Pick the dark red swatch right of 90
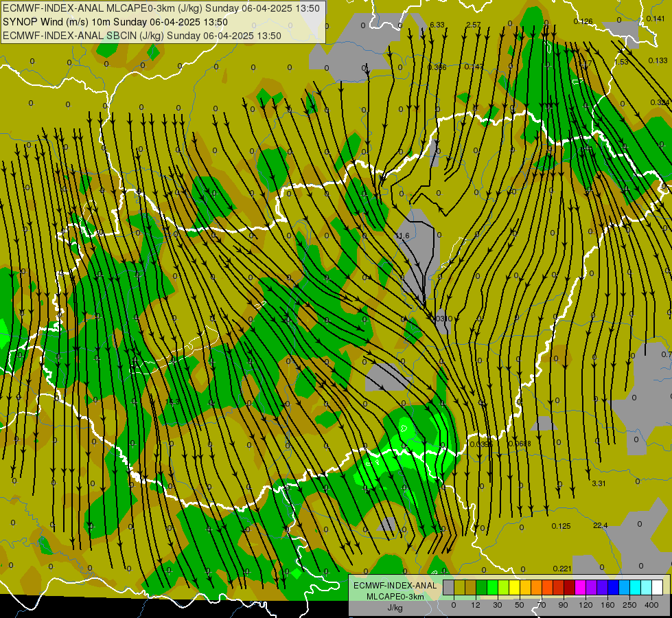Viewport: 672px width, 618px height. click(x=570, y=587)
